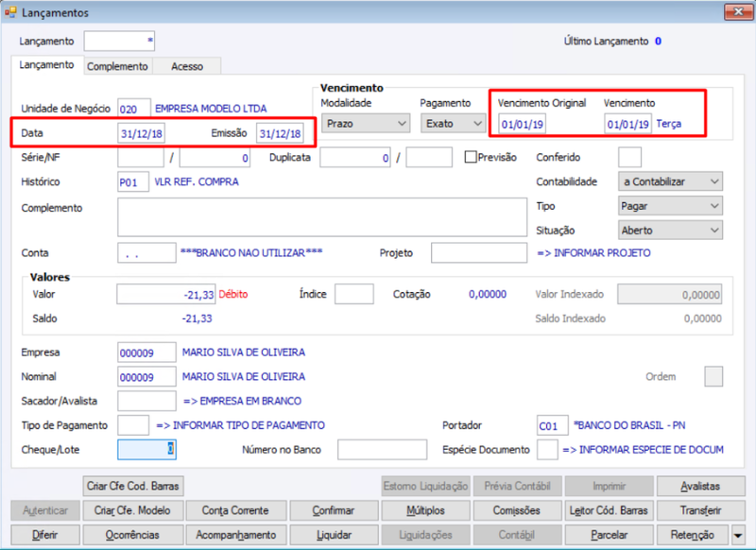This screenshot has width=756, height=550.
Task: Expand the Modalidade dropdown showing Prazo
Action: click(366, 124)
